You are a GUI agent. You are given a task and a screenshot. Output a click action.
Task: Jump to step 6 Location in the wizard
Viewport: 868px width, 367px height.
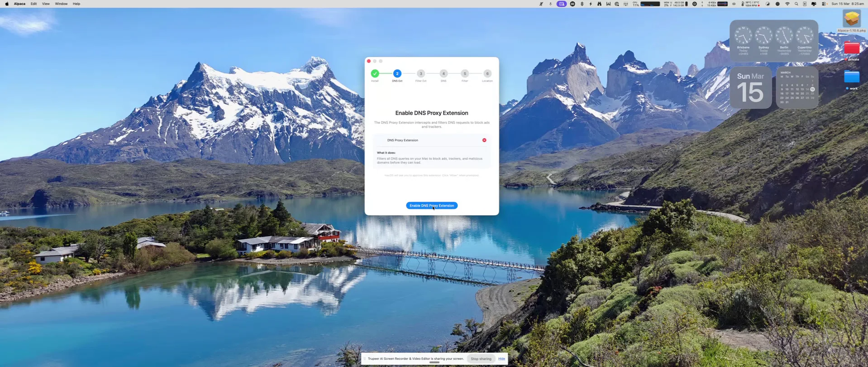[487, 73]
